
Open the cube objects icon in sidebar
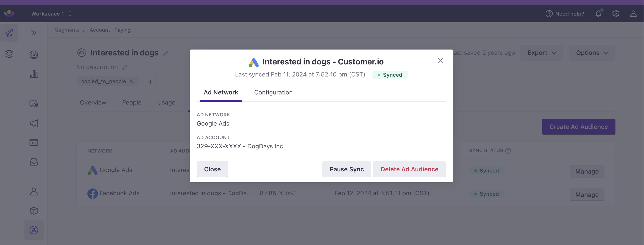(34, 211)
